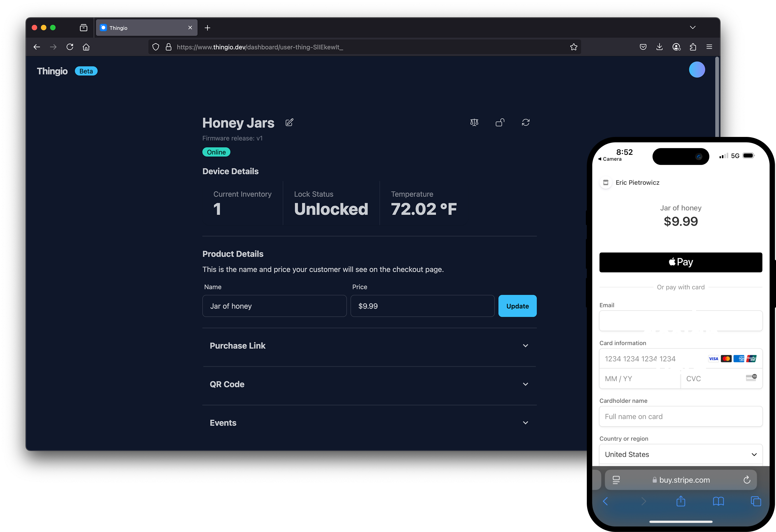The image size is (776, 532).
Task: Click the Price input field
Action: [422, 306]
